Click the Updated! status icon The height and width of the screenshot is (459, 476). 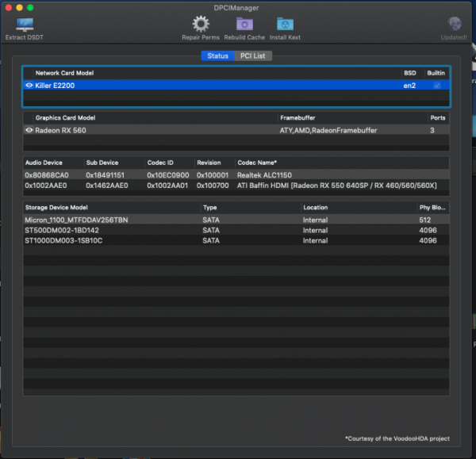(x=455, y=24)
